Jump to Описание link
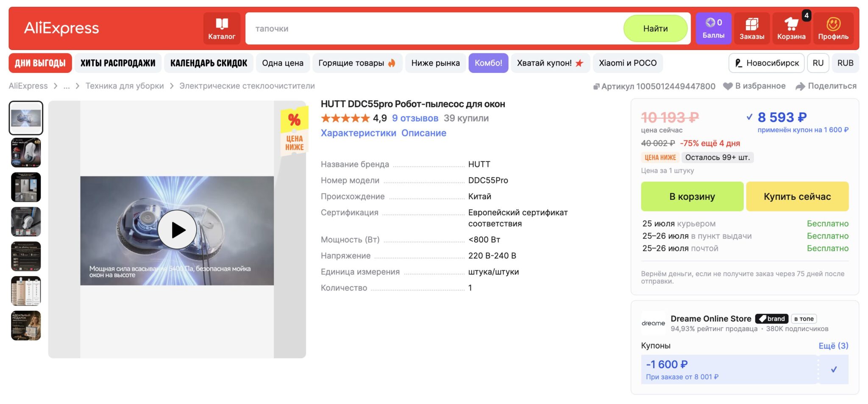This screenshot has width=868, height=404. tap(424, 133)
